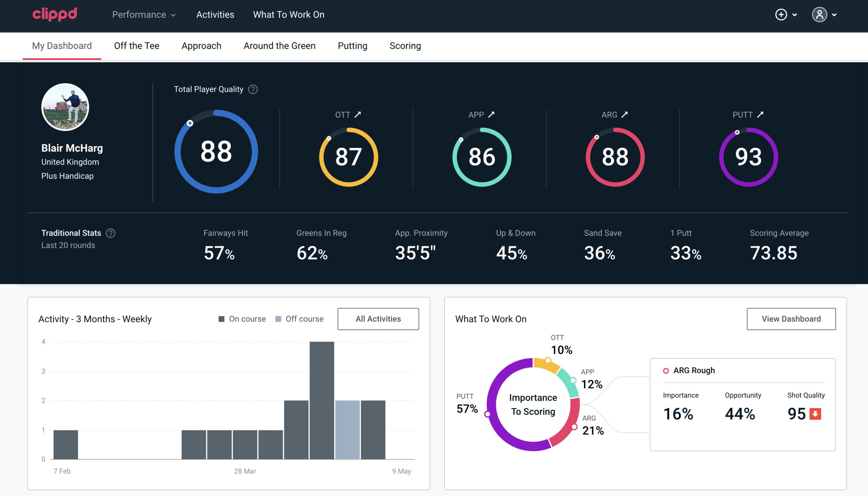868x496 pixels.
Task: Click the All Activities button
Action: coord(378,319)
